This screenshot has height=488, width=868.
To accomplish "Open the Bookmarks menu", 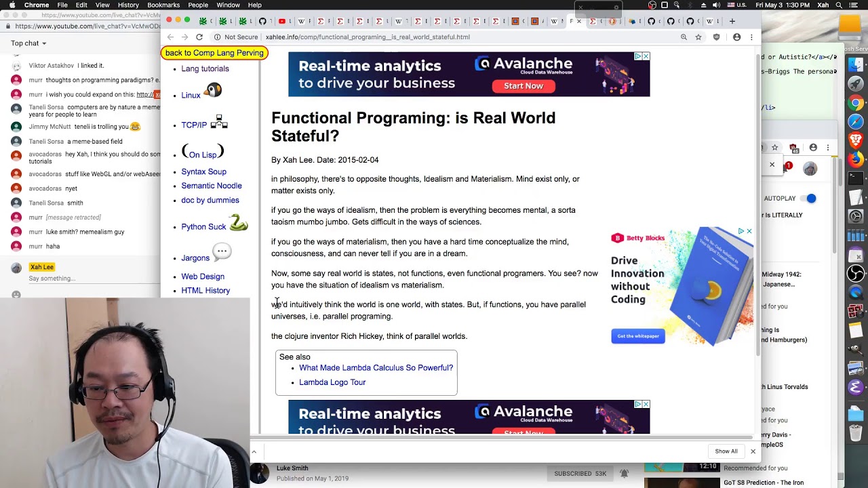I will pos(163,5).
